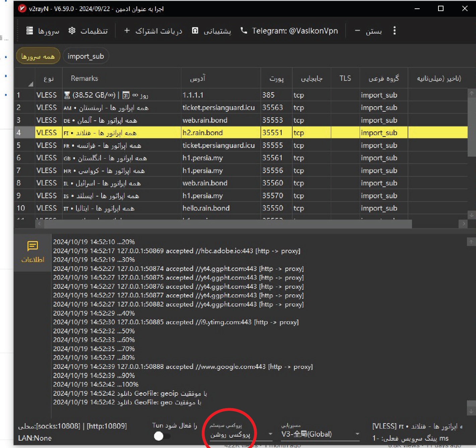Screen dimensions: 476x448
Task: Click the minus icon beside بستن
Action: pyautogui.click(x=357, y=31)
